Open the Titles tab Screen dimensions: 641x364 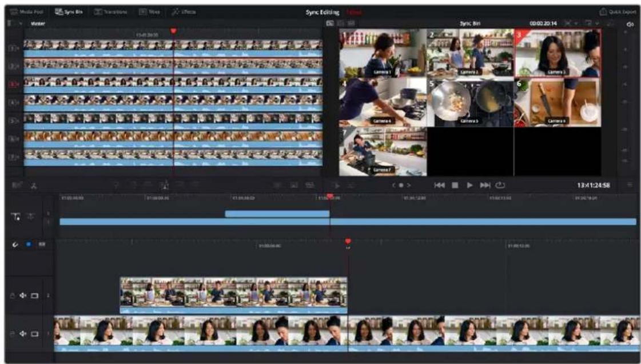[149, 12]
